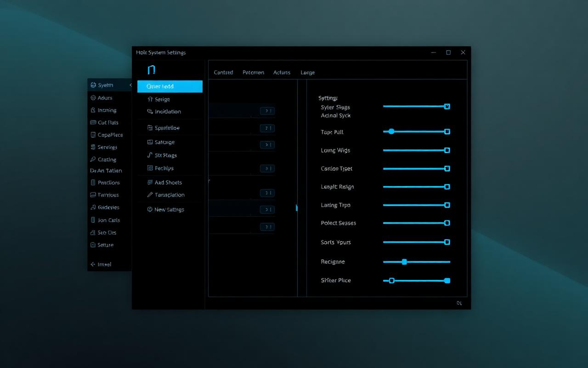Select the Aclurs tab
This screenshot has width=588, height=368.
coord(282,73)
